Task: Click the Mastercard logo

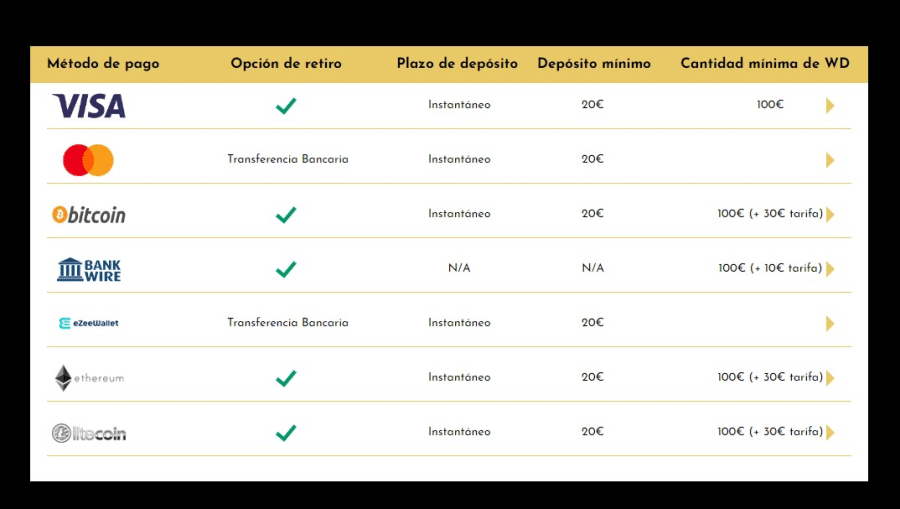Action: tap(88, 160)
